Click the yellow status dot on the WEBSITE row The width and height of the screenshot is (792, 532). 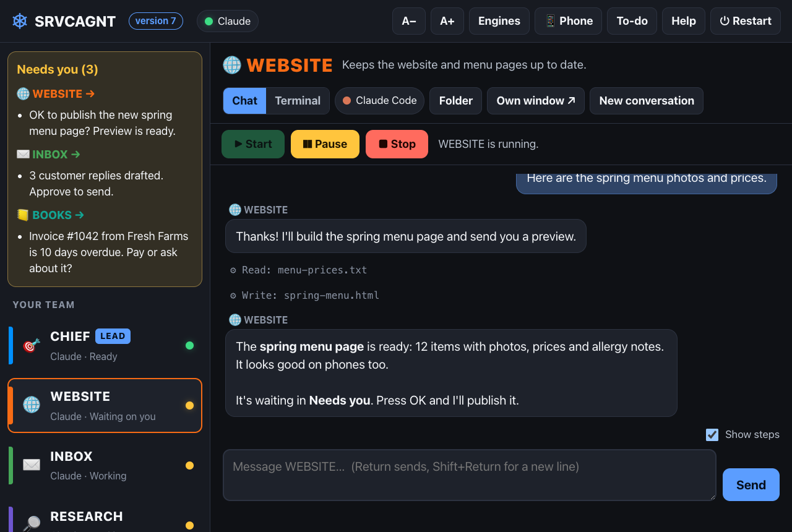pyautogui.click(x=189, y=406)
